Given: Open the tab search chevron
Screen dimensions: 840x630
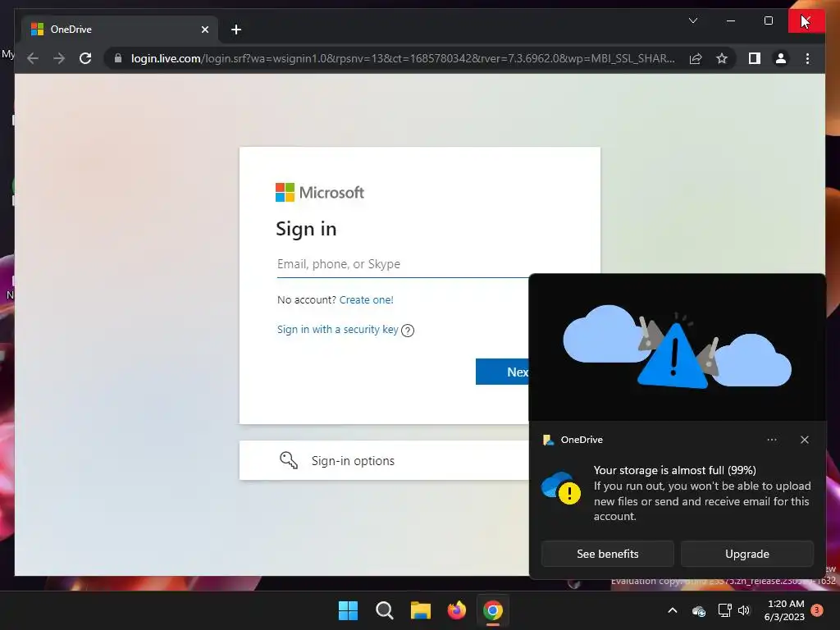Looking at the screenshot, I should click(x=692, y=21).
